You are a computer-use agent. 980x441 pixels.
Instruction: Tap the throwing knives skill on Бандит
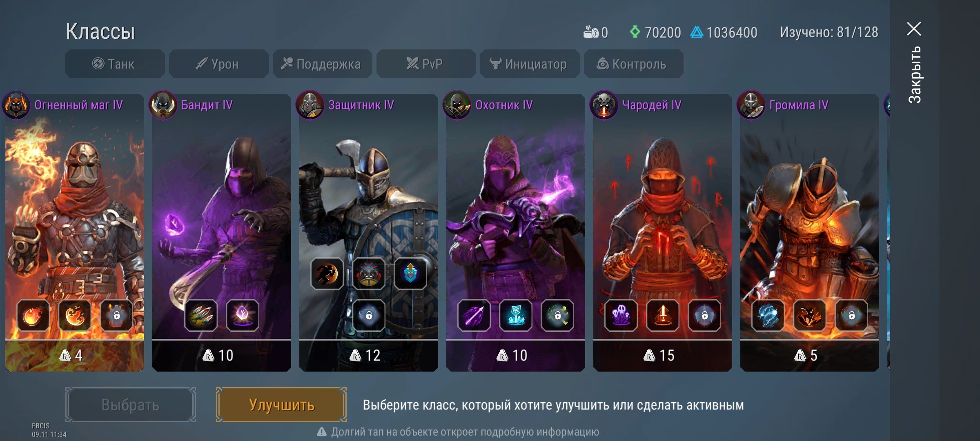[x=200, y=315]
